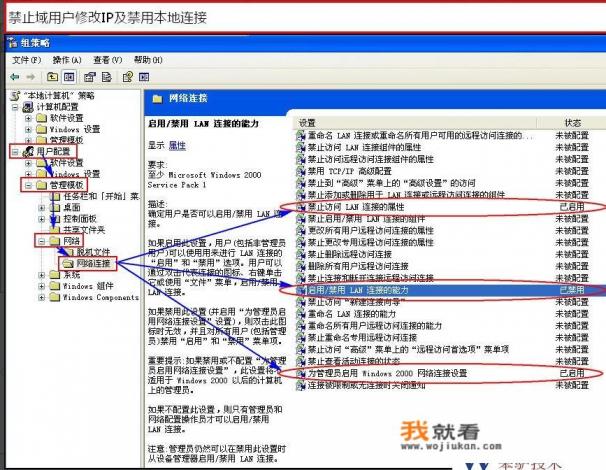
Task: Click icon of 禁止访问 LAN 连接组件的属性 policy
Action: coord(301,147)
